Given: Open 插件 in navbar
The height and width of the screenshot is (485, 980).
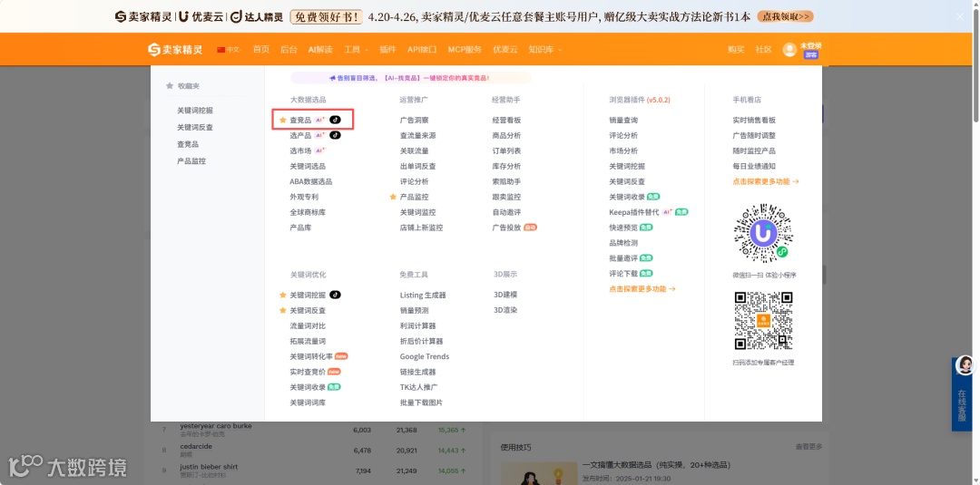Looking at the screenshot, I should pos(387,49).
